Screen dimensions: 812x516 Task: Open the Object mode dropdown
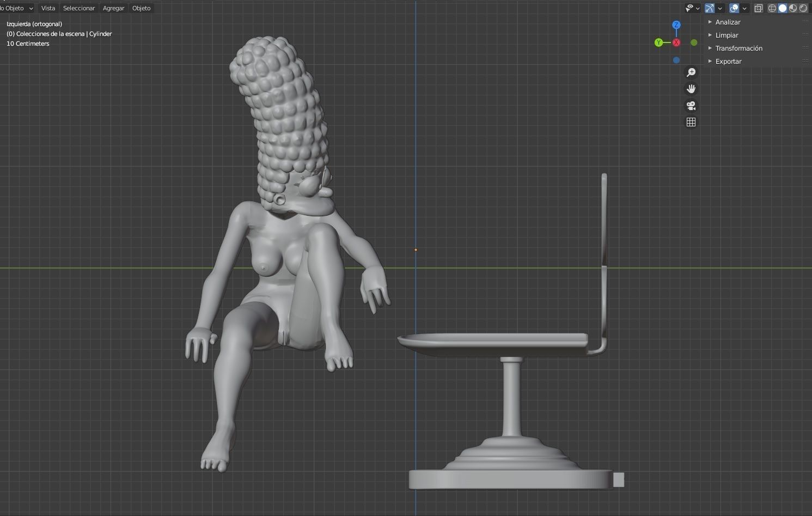(x=17, y=8)
